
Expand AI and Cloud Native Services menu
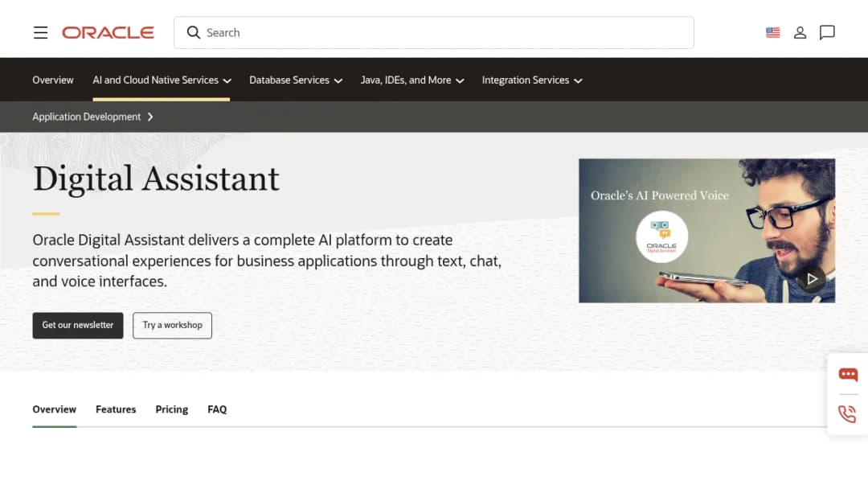coord(162,80)
